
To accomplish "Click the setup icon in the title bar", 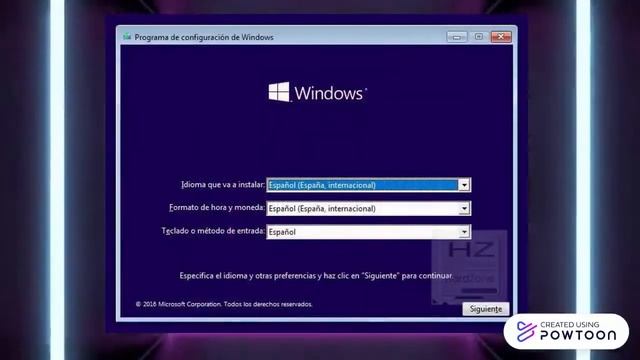I will [127, 37].
